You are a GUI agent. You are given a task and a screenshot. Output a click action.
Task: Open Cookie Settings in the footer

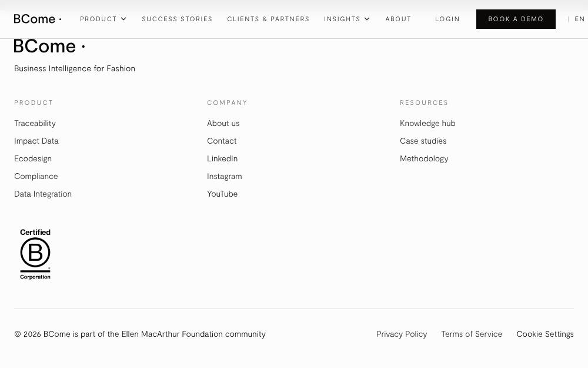tap(545, 334)
